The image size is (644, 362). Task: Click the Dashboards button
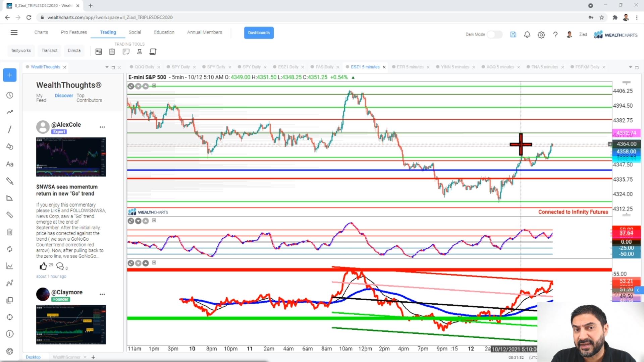(x=259, y=33)
